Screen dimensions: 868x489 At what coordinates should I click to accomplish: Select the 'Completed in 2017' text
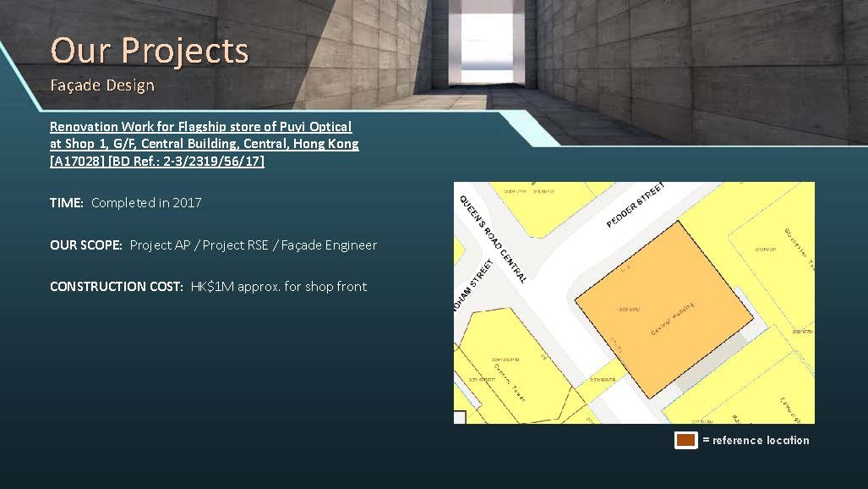click(146, 203)
